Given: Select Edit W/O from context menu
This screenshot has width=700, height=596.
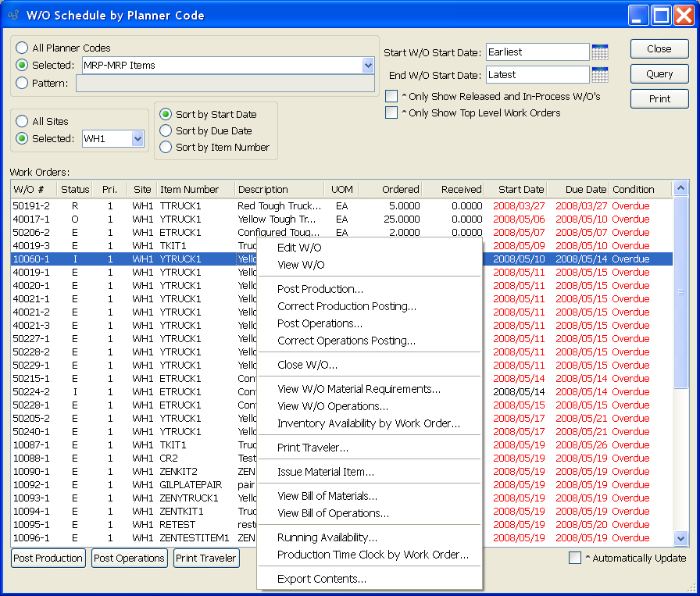Looking at the screenshot, I should click(299, 248).
